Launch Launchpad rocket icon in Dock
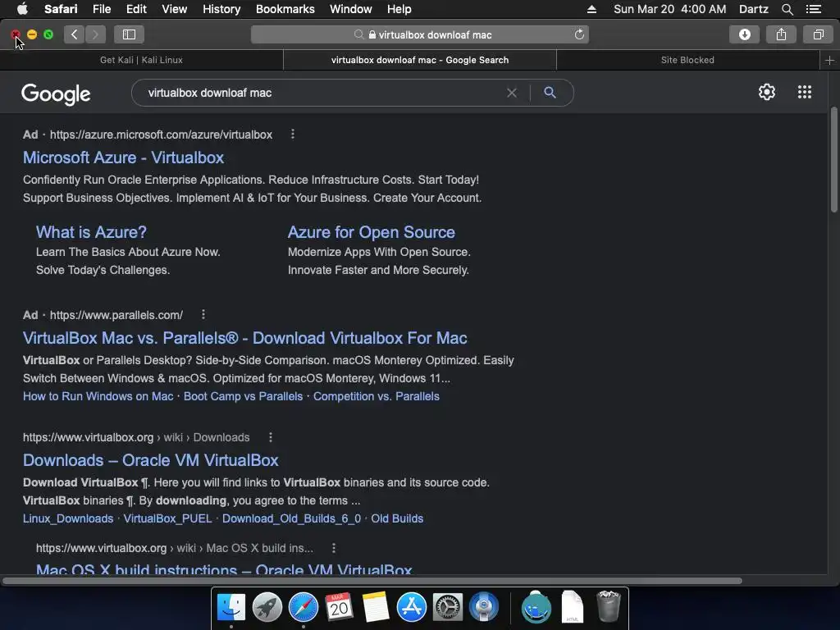Image resolution: width=840 pixels, height=630 pixels. 267,607
